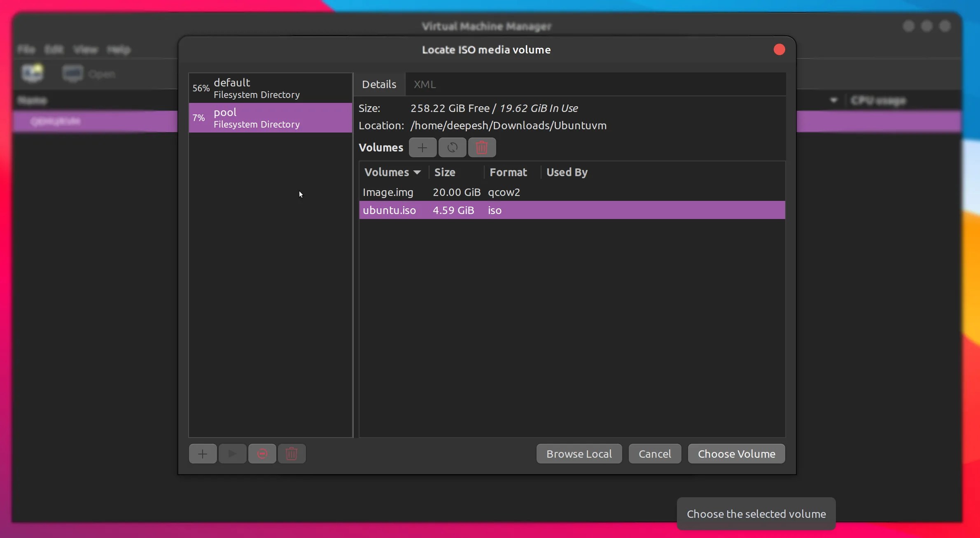980x538 pixels.
Task: Switch to the XML tab
Action: click(424, 84)
